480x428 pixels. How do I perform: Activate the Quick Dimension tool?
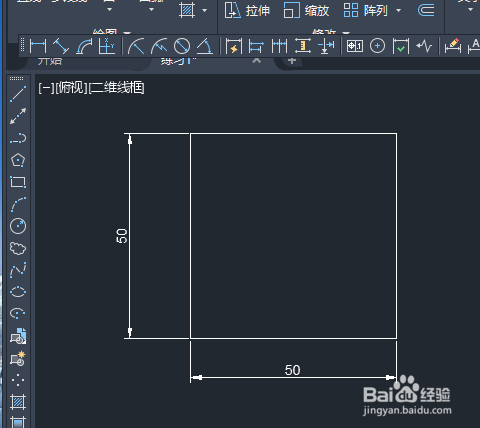click(x=234, y=46)
